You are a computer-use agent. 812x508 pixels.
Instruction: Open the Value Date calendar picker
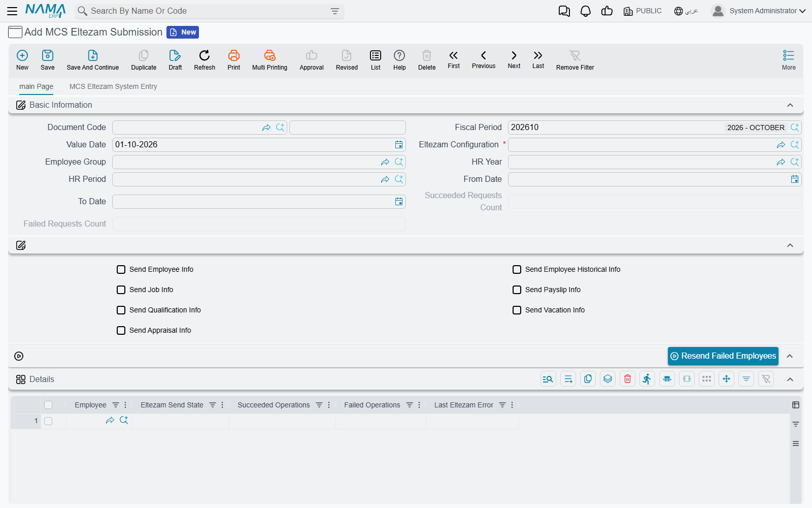(399, 145)
